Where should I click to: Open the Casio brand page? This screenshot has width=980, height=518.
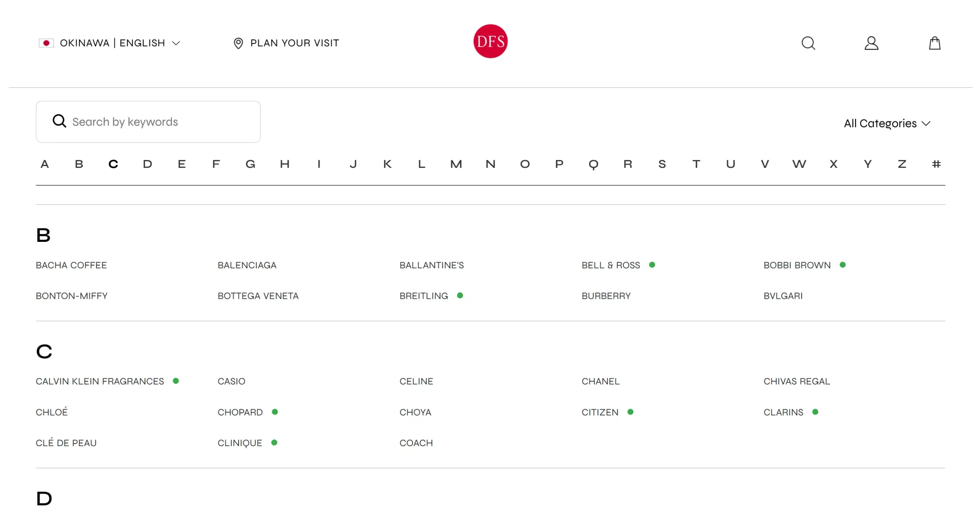(x=231, y=381)
